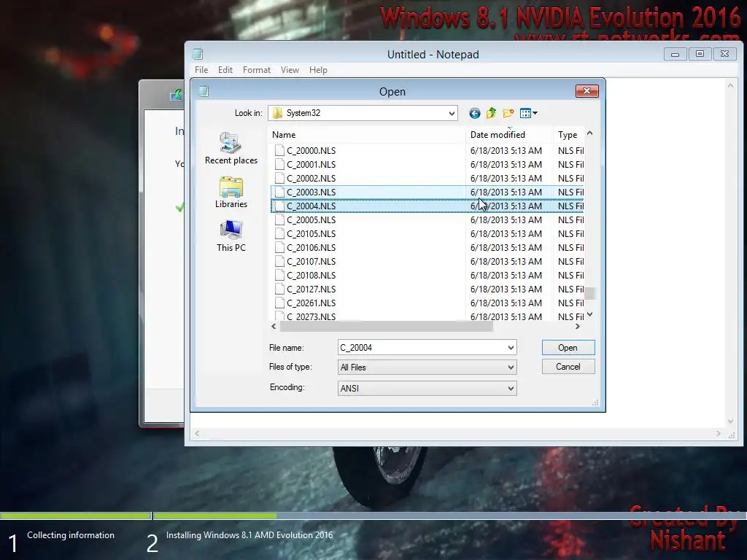Click the file list horizontal scroll right arrow
747x560 pixels.
coord(578,326)
